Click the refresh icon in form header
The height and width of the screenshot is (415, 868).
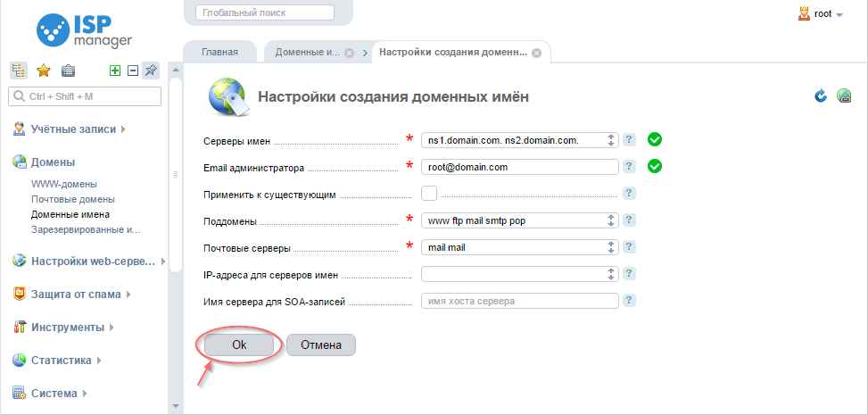pyautogui.click(x=821, y=95)
